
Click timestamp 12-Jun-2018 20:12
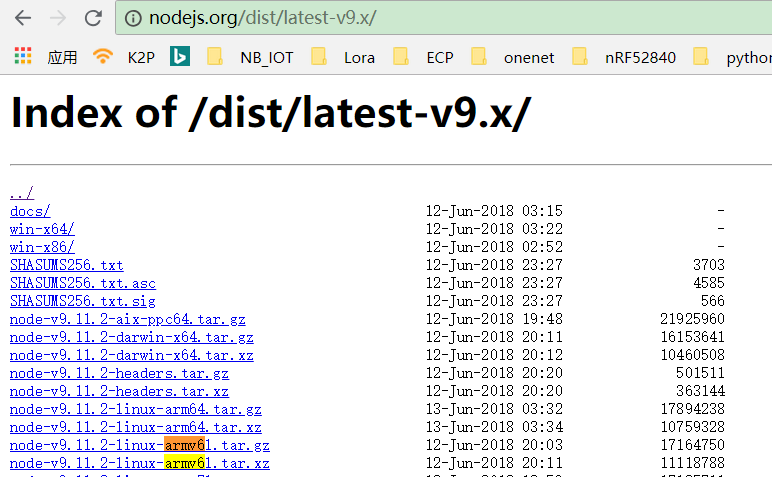(494, 355)
